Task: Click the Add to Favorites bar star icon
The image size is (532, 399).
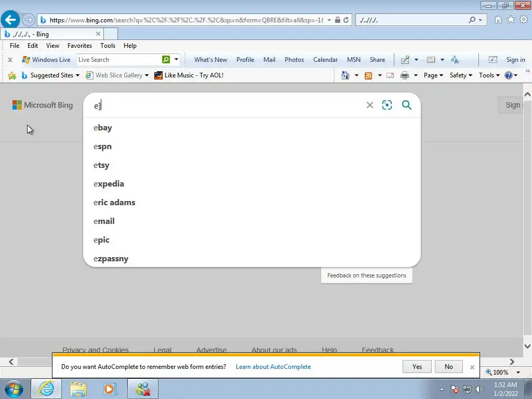Action: [x=12, y=75]
